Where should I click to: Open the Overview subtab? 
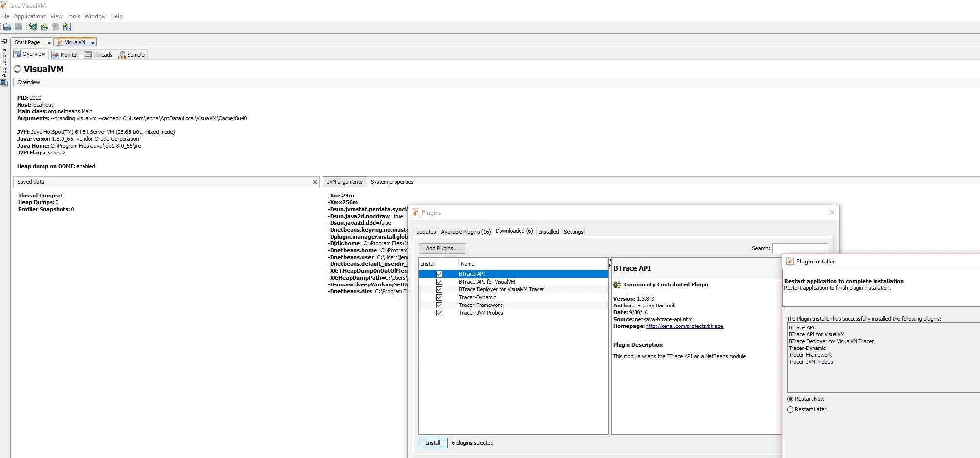30,54
